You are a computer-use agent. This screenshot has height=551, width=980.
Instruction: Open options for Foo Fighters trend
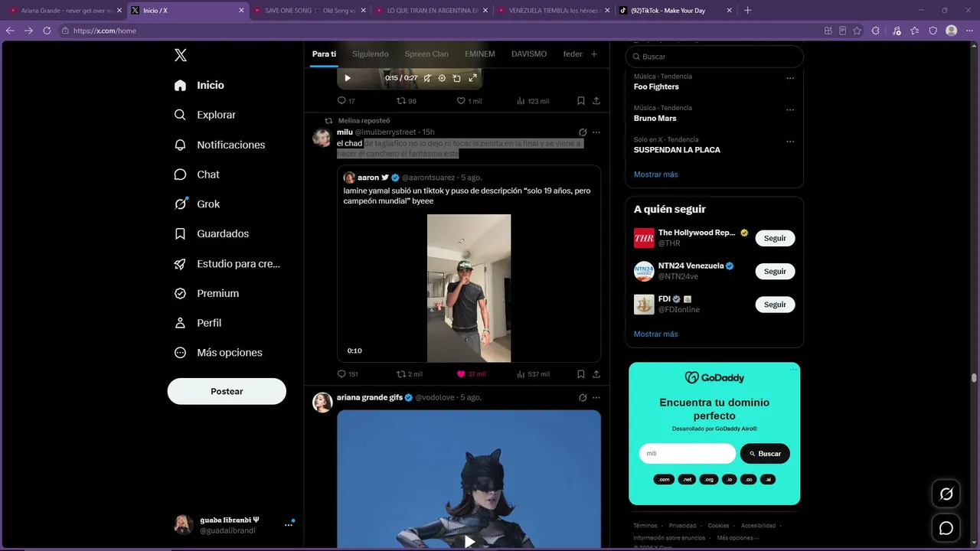point(790,78)
